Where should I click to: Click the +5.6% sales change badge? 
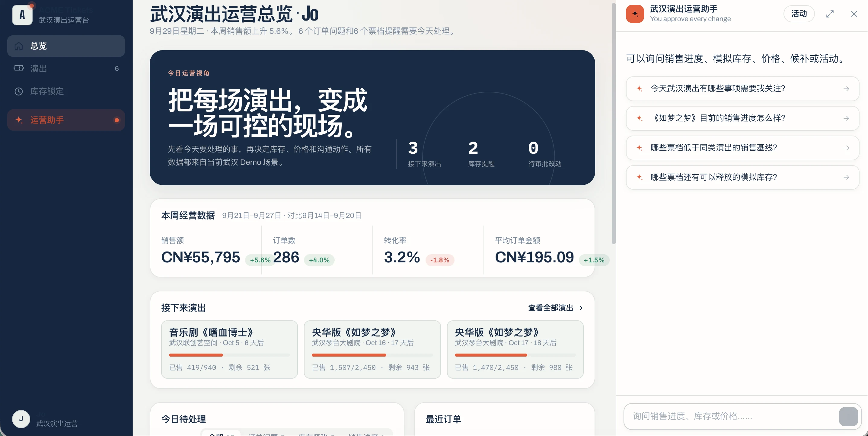pyautogui.click(x=260, y=260)
